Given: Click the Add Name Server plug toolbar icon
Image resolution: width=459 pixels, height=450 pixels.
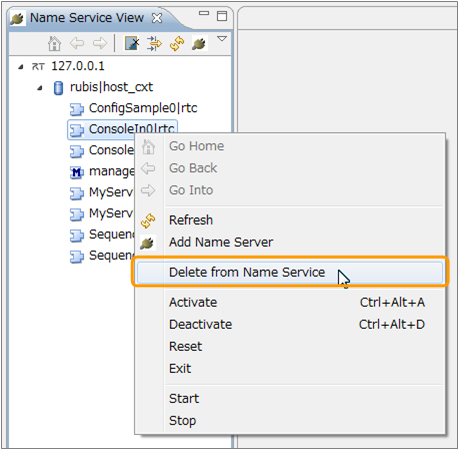Looking at the screenshot, I should click(199, 43).
